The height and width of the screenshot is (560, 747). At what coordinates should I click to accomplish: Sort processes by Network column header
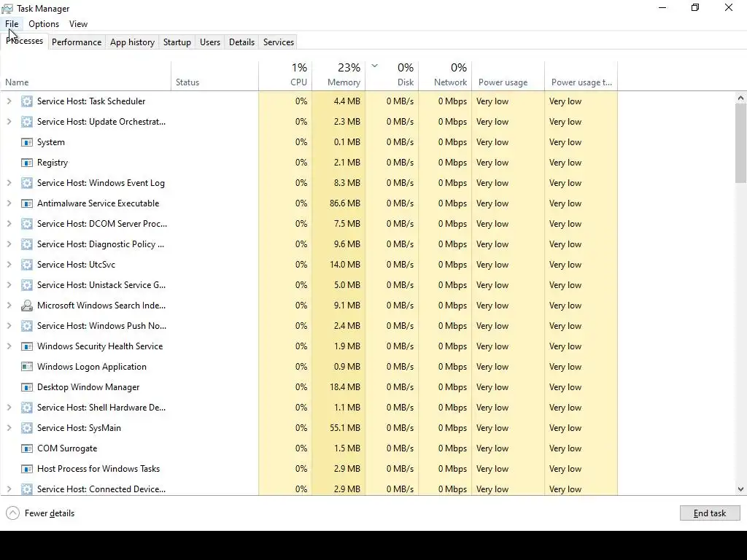(446, 76)
